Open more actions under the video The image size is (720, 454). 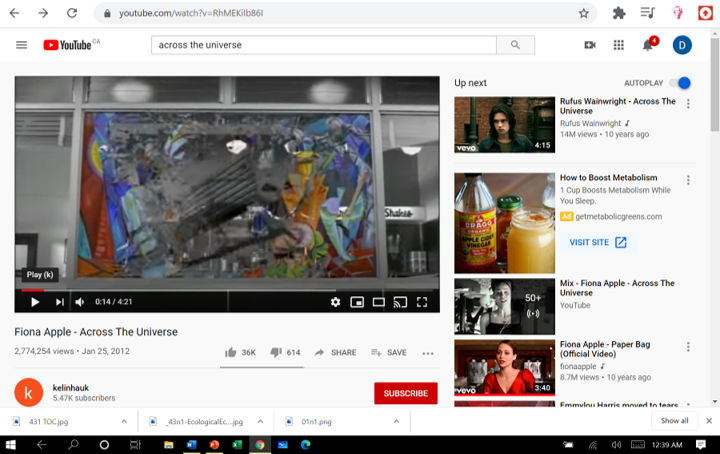click(x=428, y=353)
